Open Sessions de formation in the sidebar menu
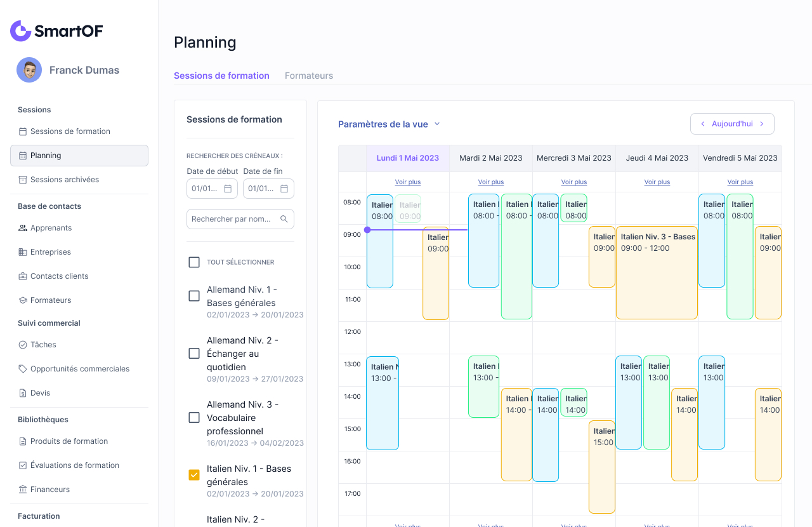 pyautogui.click(x=70, y=131)
